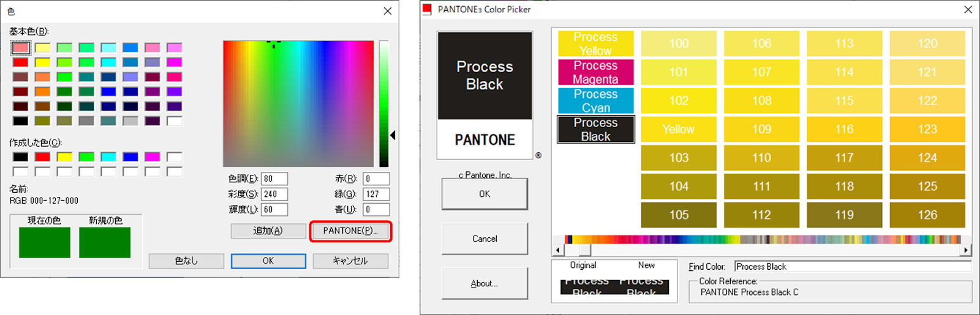This screenshot has height=315, width=980.
Task: Click Cancel in the PANTONE Color Picker
Action: [x=484, y=239]
